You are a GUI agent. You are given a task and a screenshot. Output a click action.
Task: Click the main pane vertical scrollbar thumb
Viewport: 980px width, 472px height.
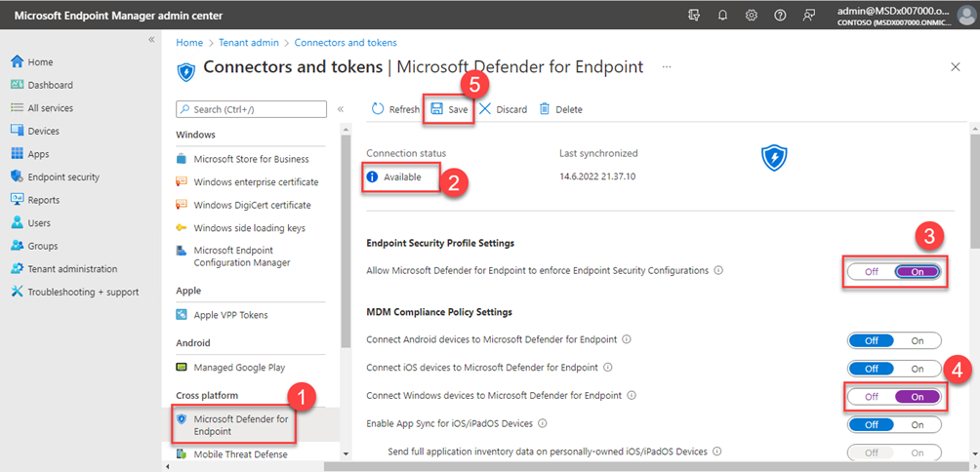[974, 192]
